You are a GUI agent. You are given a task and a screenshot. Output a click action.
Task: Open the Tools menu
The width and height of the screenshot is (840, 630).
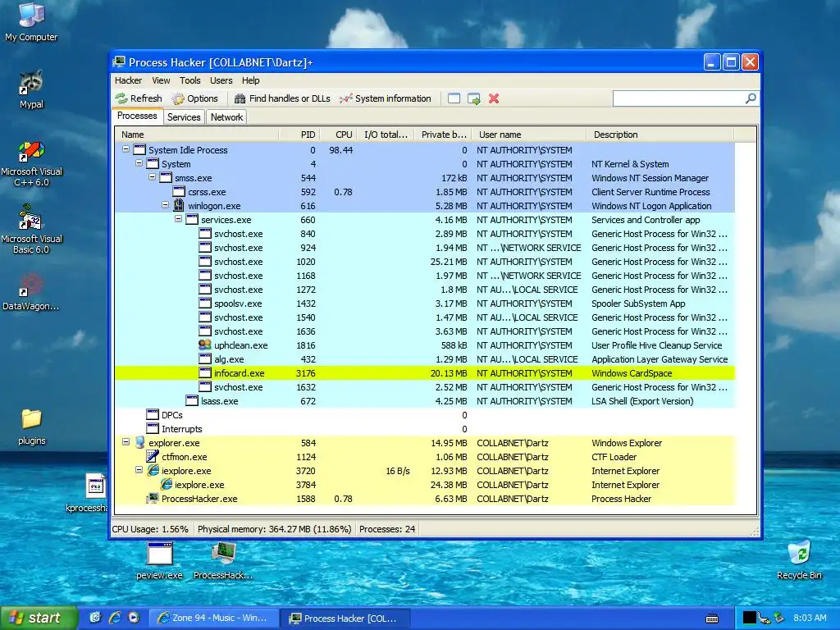(x=190, y=80)
